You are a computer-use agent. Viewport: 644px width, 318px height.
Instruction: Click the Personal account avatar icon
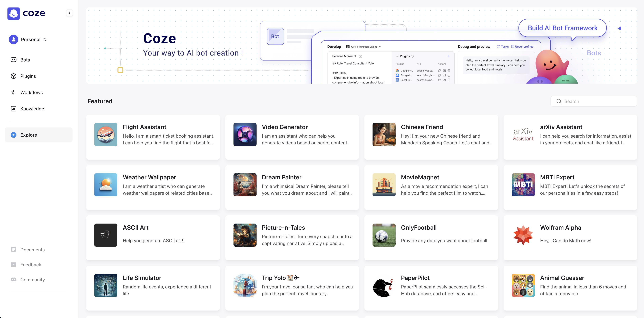pos(14,40)
